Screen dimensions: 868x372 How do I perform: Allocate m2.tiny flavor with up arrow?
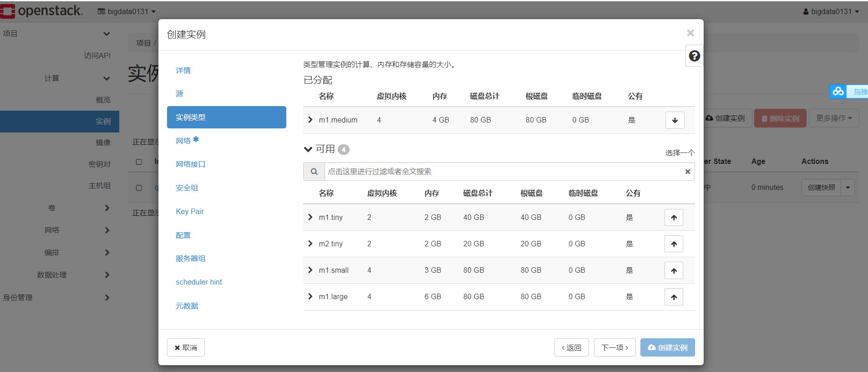(x=674, y=244)
